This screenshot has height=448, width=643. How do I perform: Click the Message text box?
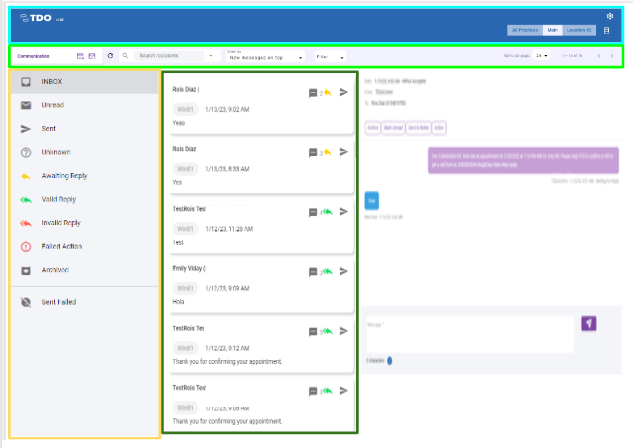[x=469, y=333]
